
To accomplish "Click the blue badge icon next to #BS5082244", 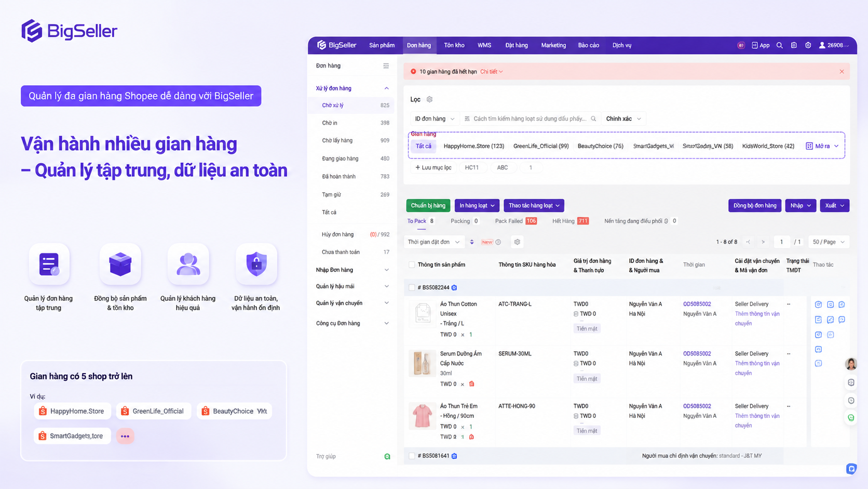I will pos(454,287).
